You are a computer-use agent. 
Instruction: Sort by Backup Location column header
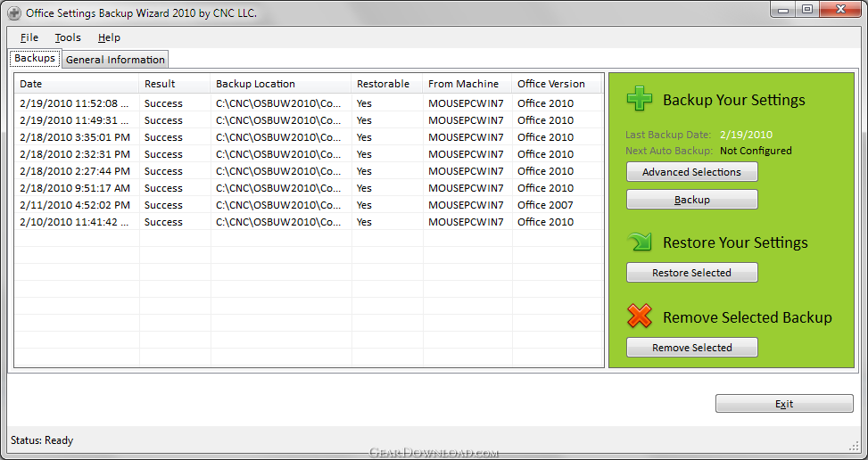click(x=281, y=84)
